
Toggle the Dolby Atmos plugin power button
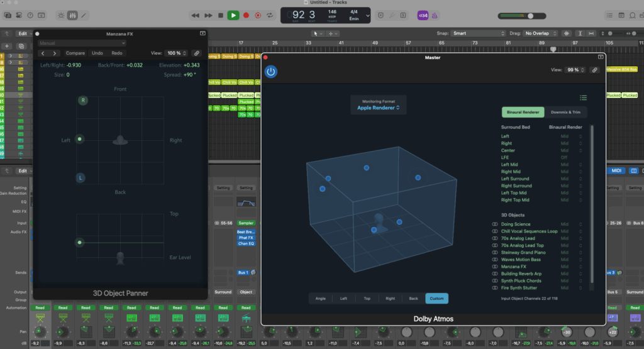271,71
